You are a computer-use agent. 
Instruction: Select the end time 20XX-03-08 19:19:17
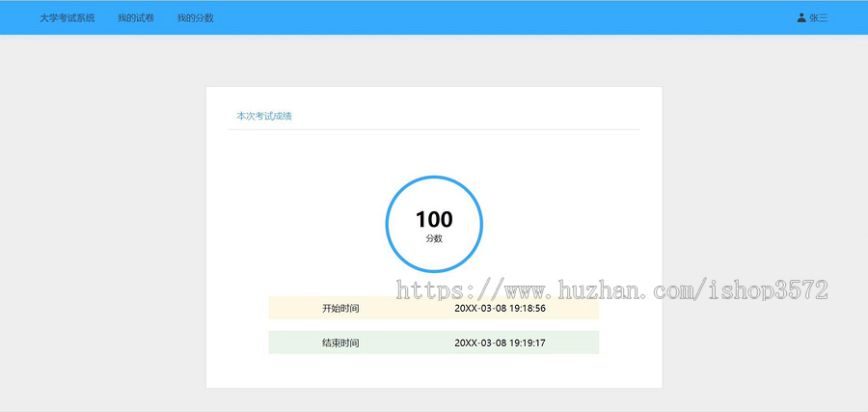click(500, 343)
